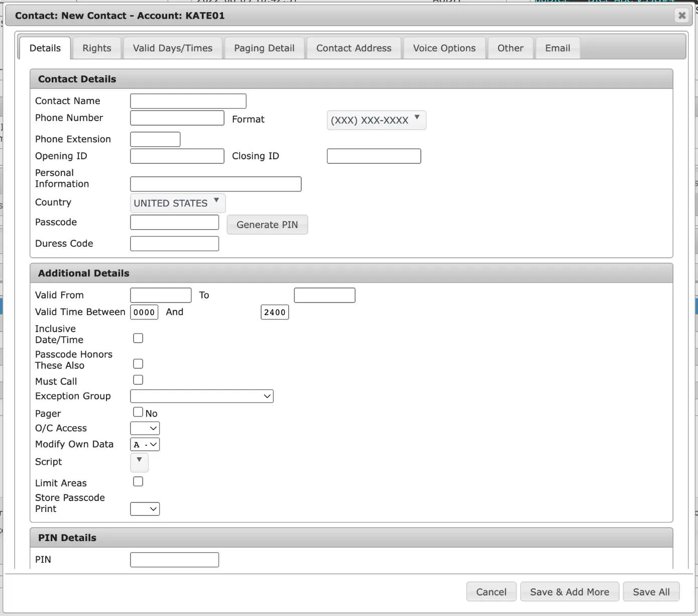Image resolution: width=698 pixels, height=616 pixels.
Task: Cancel the new contact form
Action: coord(491,592)
